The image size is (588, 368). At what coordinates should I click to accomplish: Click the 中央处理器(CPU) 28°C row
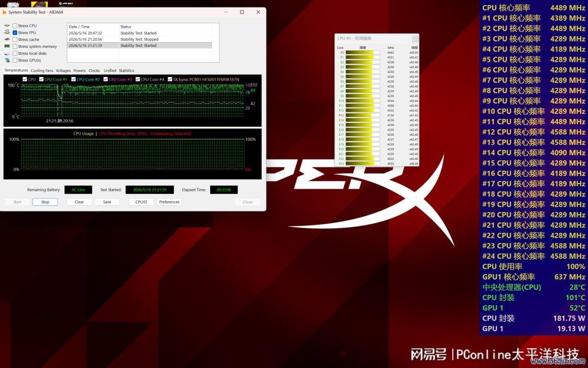[534, 287]
